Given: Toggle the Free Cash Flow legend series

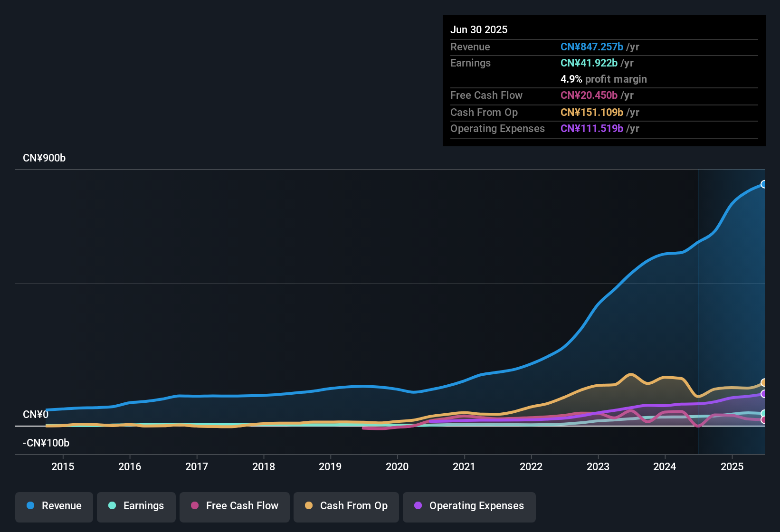Looking at the screenshot, I should (x=235, y=506).
